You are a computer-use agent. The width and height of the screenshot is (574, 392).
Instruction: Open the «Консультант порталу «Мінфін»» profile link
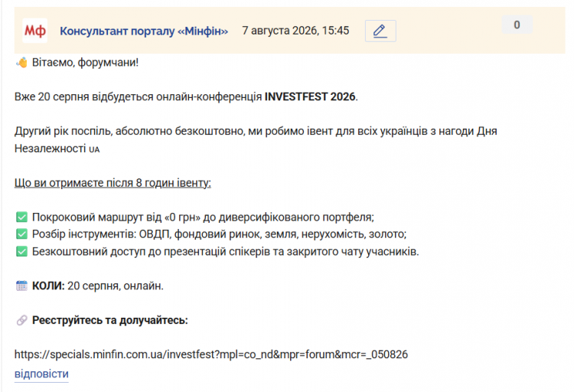pyautogui.click(x=144, y=31)
